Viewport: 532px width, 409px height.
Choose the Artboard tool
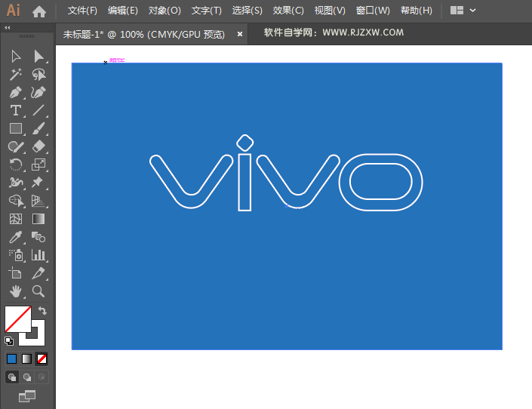click(16, 273)
